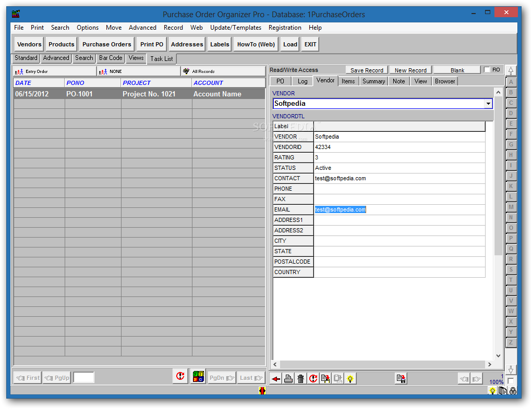The height and width of the screenshot is (409, 532).
Task: Click the EXIT button
Action: coord(310,44)
